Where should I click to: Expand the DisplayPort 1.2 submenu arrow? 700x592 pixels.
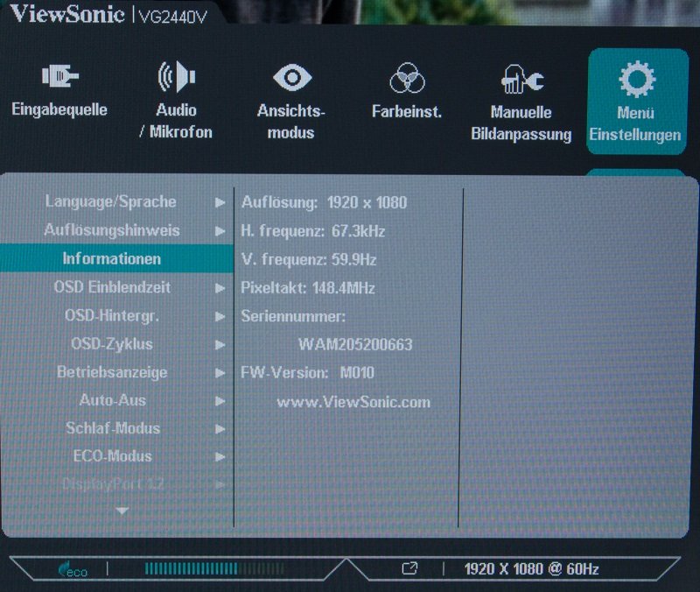coord(220,485)
